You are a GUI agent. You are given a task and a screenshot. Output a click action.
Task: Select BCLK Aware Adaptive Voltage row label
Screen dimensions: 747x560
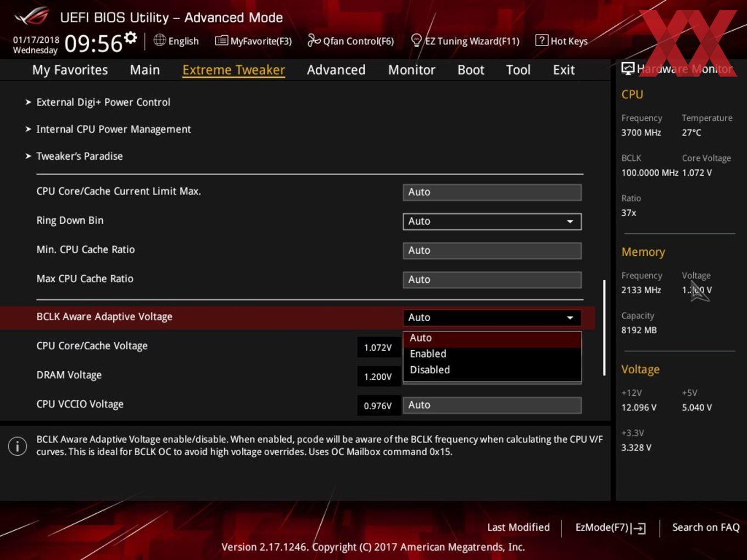coord(104,317)
